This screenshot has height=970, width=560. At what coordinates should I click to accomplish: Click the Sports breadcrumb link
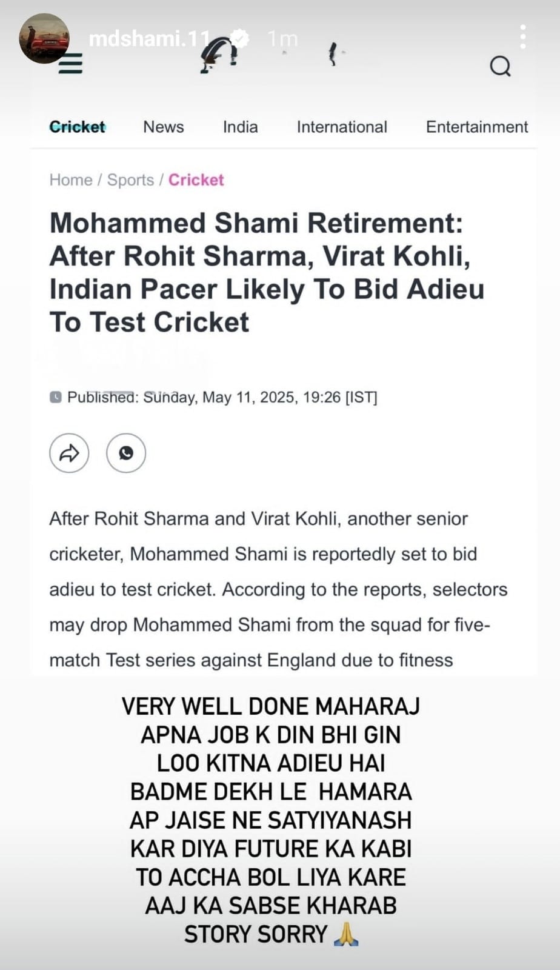pos(130,180)
